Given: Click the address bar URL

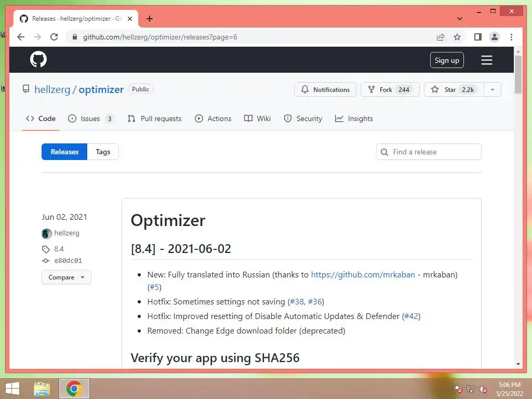Looking at the screenshot, I should point(160,37).
